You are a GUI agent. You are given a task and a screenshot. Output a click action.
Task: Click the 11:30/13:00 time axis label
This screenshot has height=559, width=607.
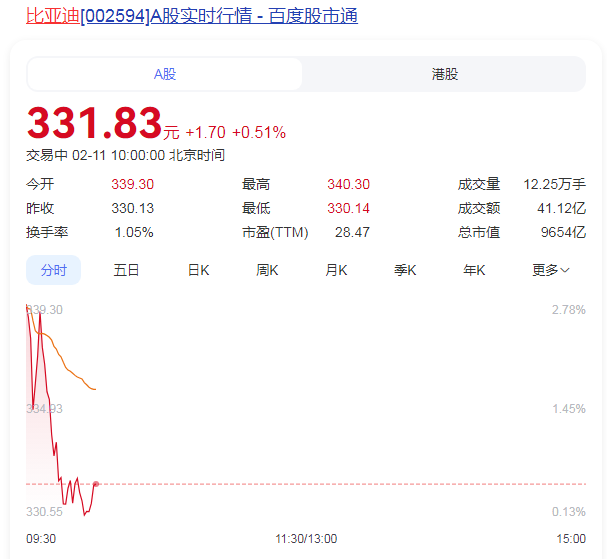[306, 538]
